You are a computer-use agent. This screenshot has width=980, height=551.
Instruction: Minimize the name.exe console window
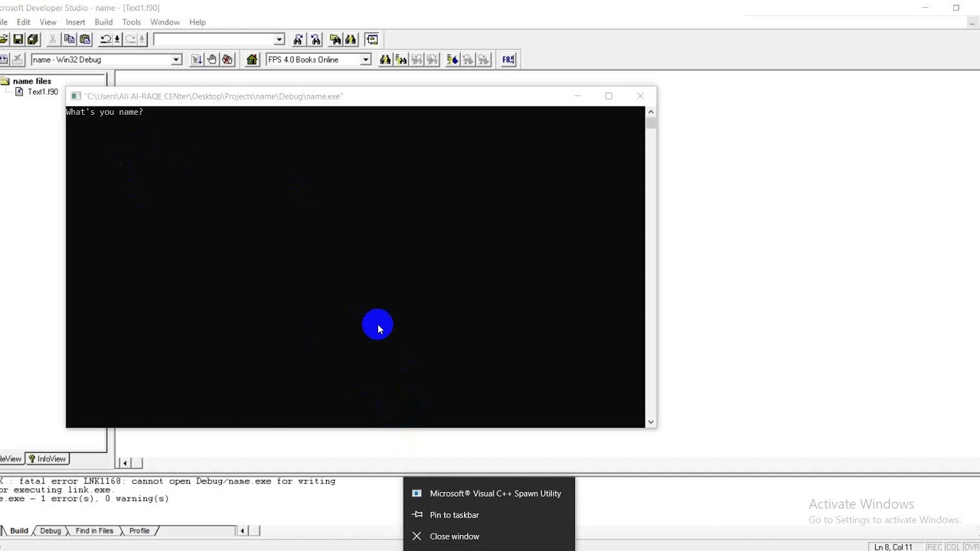click(x=578, y=96)
